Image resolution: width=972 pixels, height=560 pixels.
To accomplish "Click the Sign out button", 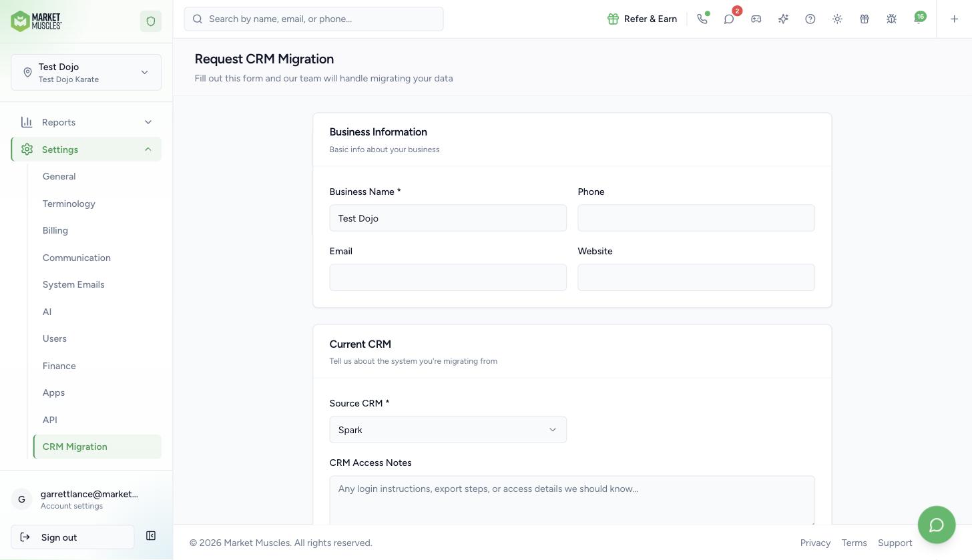I will point(73,537).
